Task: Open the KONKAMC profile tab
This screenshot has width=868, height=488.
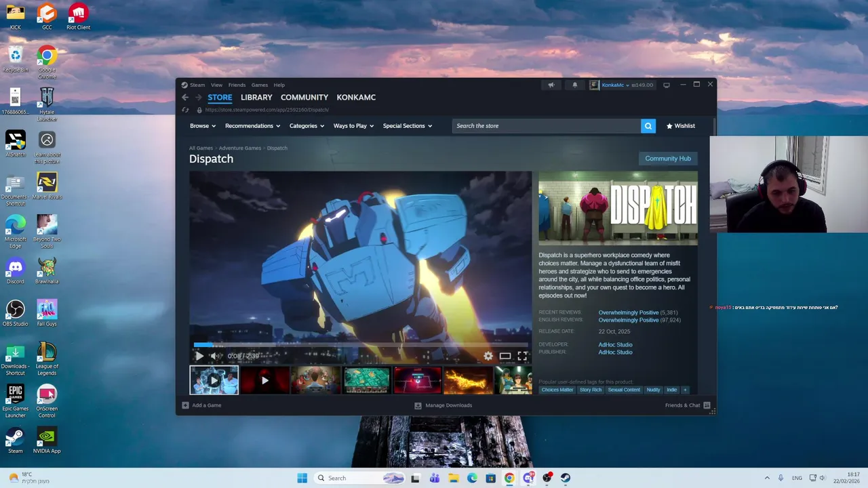Action: click(x=356, y=98)
